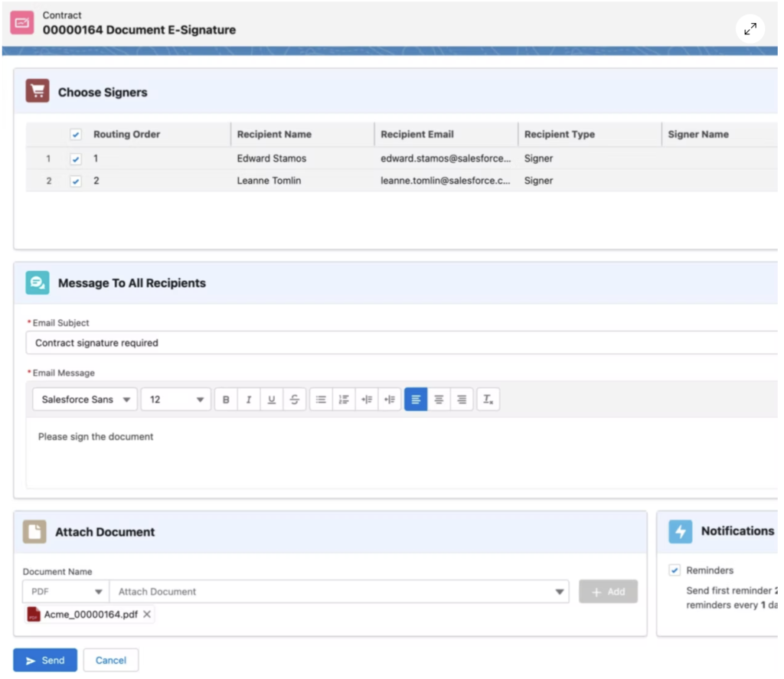Uncheck signer Edward Stamos row checkbox
The image size is (784, 679).
(75, 159)
